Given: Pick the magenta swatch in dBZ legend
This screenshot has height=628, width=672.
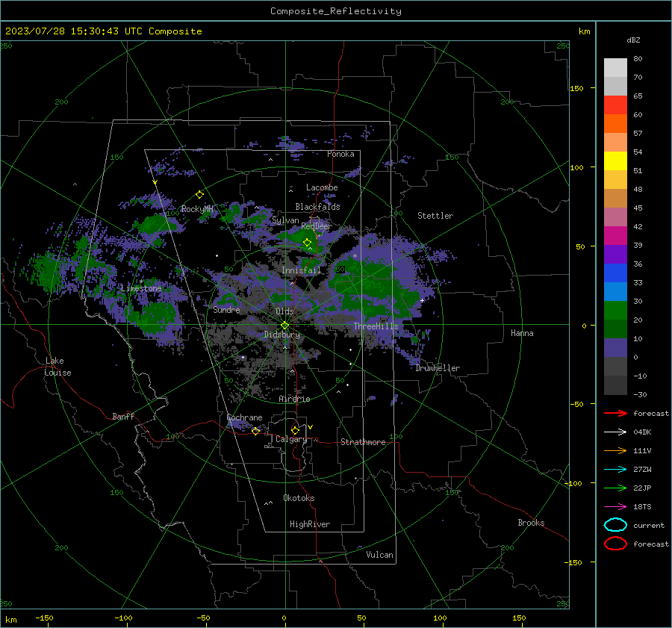Looking at the screenshot, I should [615, 236].
